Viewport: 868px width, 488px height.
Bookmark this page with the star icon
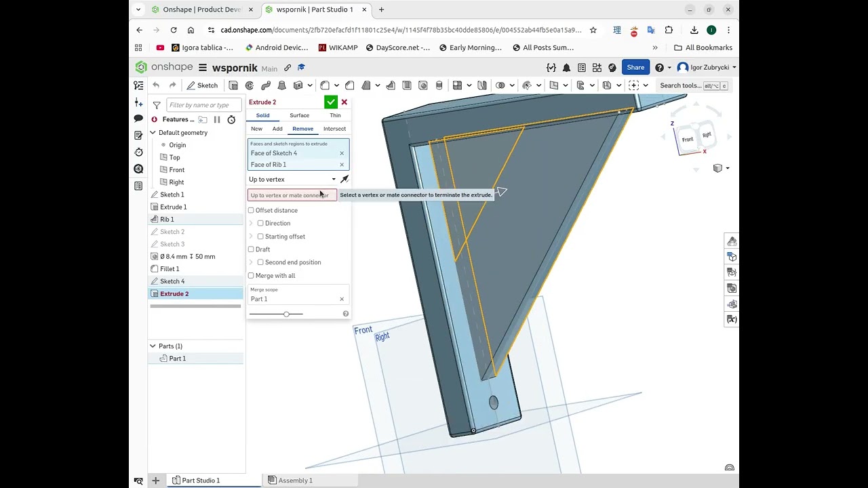tap(593, 30)
